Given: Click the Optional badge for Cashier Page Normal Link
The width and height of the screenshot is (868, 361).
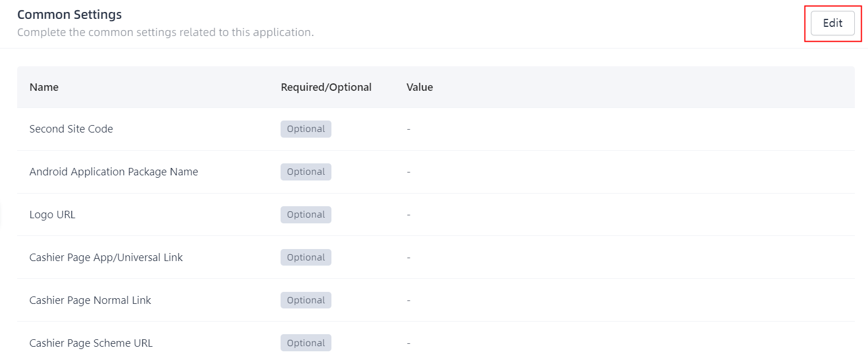Looking at the screenshot, I should tap(306, 300).
